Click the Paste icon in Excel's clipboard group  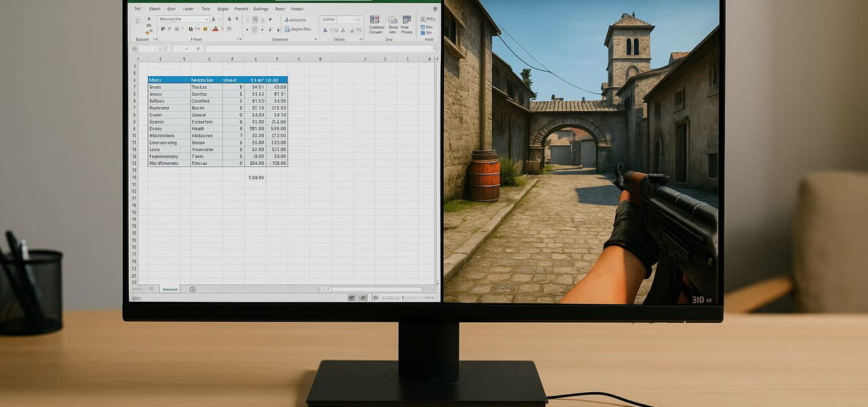tap(138, 20)
